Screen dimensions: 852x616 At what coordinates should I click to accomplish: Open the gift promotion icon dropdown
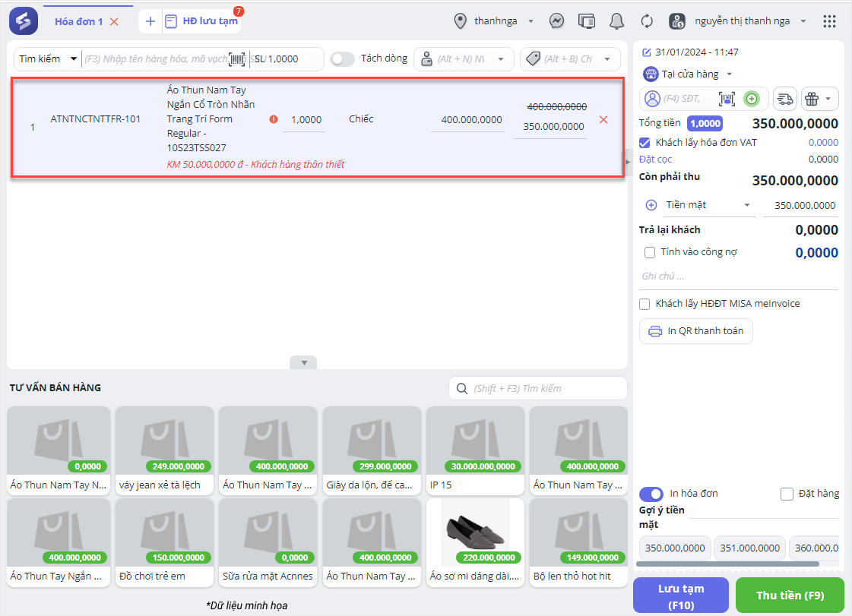point(819,99)
